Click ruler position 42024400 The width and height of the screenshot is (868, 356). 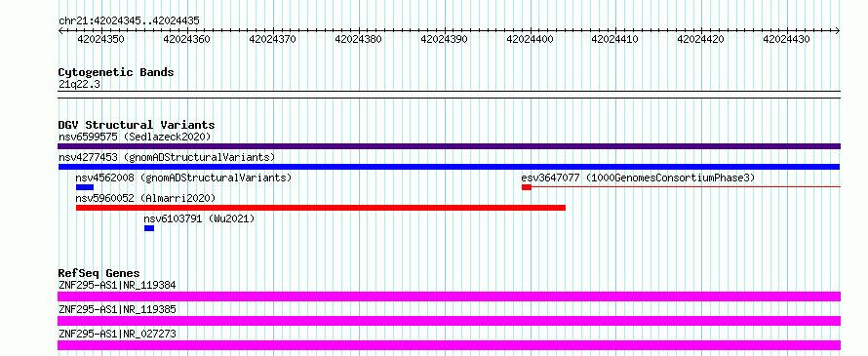(530, 39)
